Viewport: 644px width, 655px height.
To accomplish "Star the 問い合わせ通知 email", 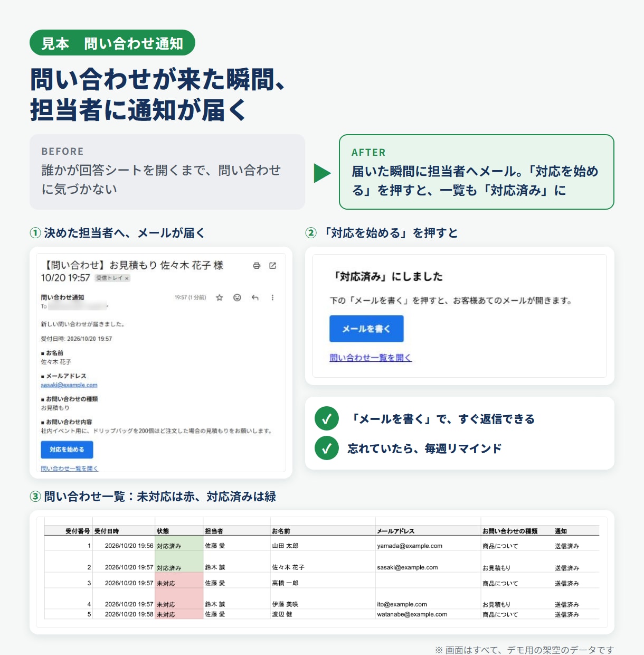I will coord(220,297).
